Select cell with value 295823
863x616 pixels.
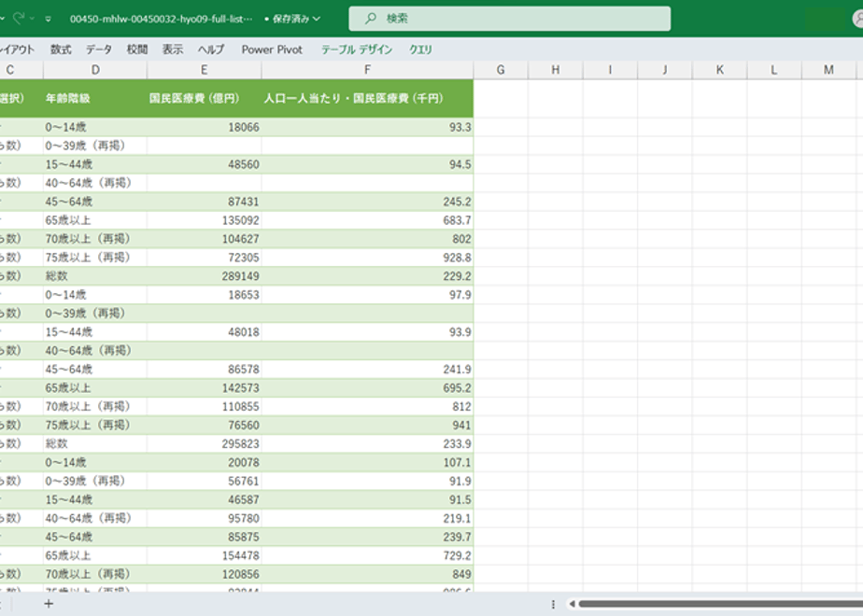205,444
